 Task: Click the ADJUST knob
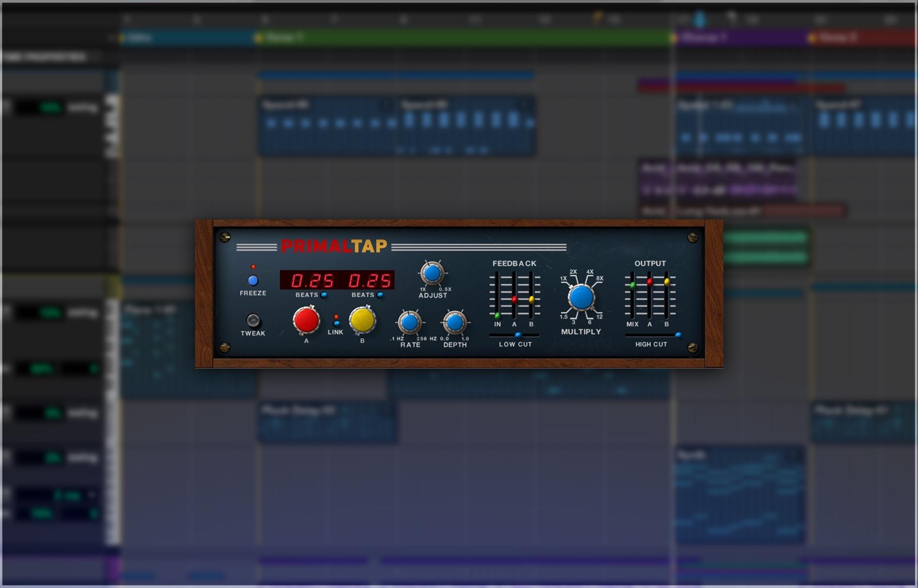(432, 273)
